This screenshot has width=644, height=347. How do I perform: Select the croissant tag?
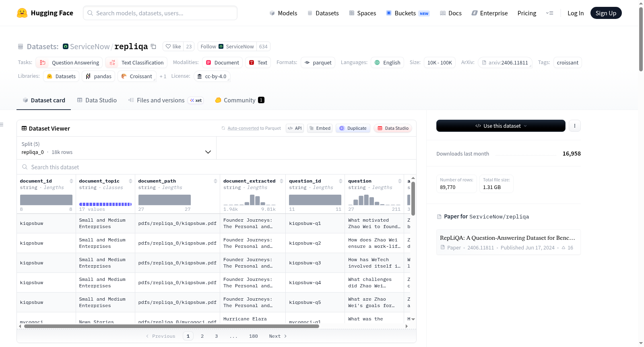click(568, 62)
